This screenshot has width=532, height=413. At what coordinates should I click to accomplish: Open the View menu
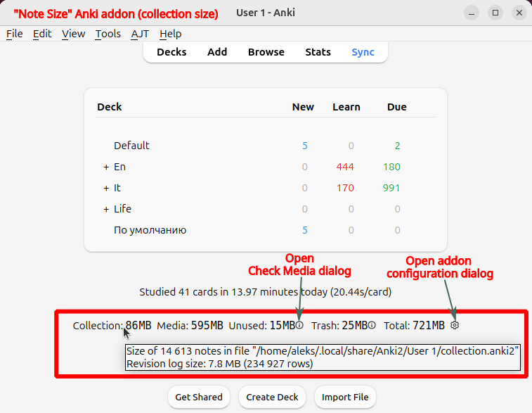coord(73,34)
